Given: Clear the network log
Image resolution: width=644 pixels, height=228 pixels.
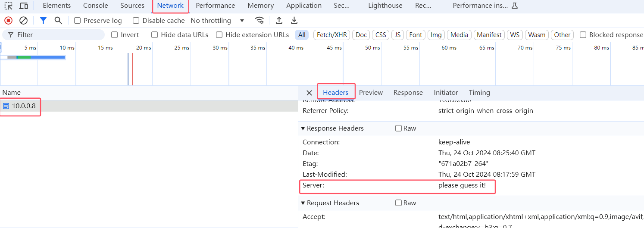Looking at the screenshot, I should click(24, 20).
